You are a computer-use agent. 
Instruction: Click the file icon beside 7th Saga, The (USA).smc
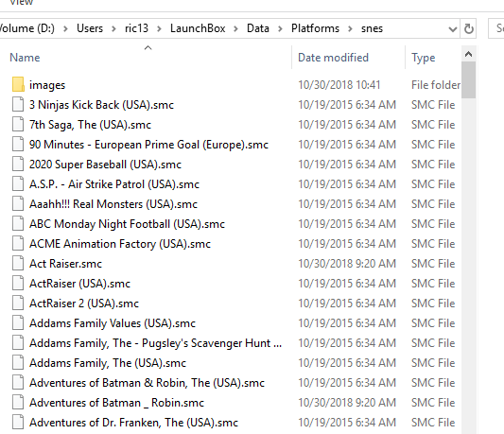18,125
